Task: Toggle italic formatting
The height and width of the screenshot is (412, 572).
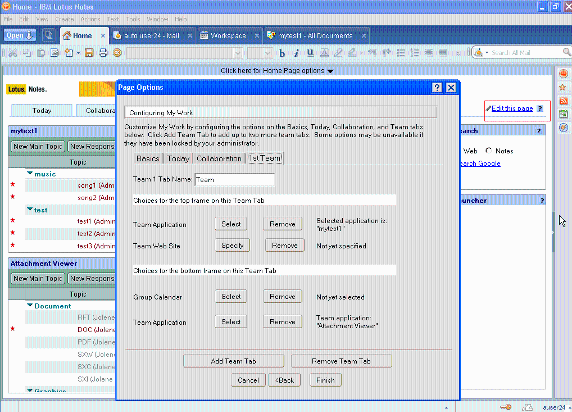Action: point(296,53)
